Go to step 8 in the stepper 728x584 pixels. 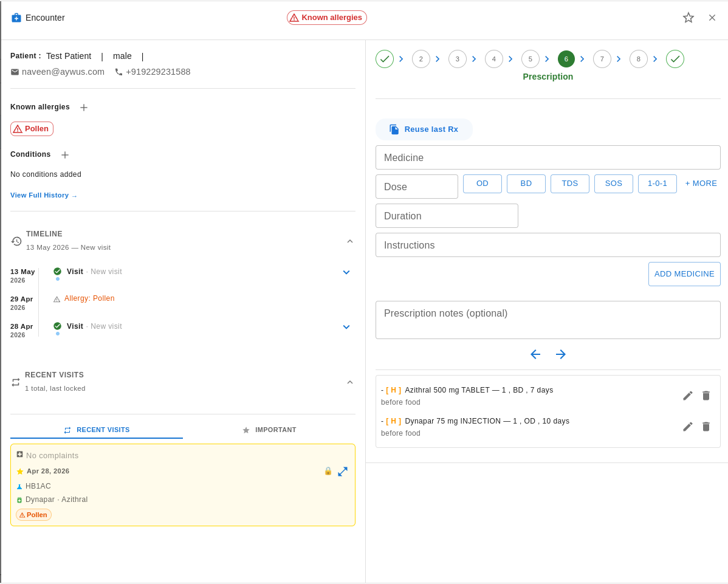point(639,59)
